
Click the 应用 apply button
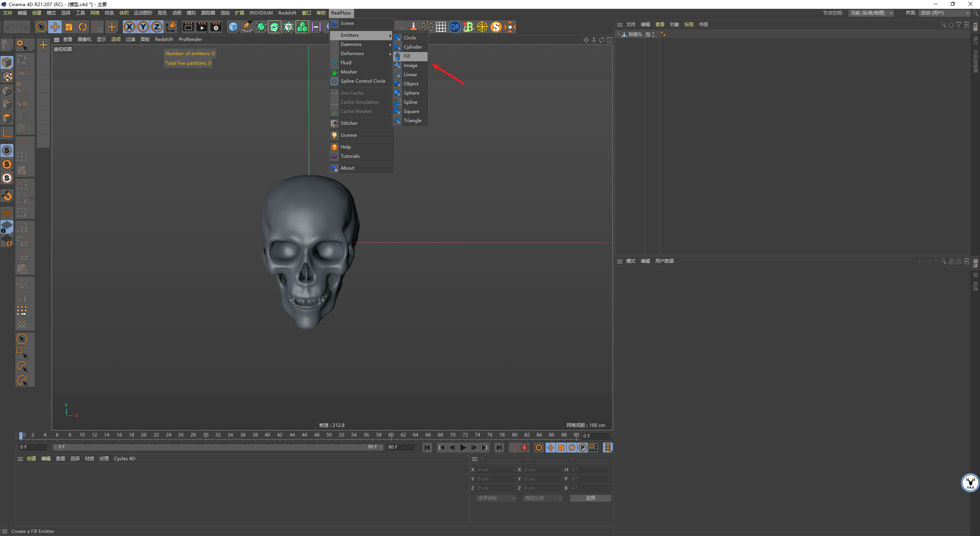[x=590, y=498]
